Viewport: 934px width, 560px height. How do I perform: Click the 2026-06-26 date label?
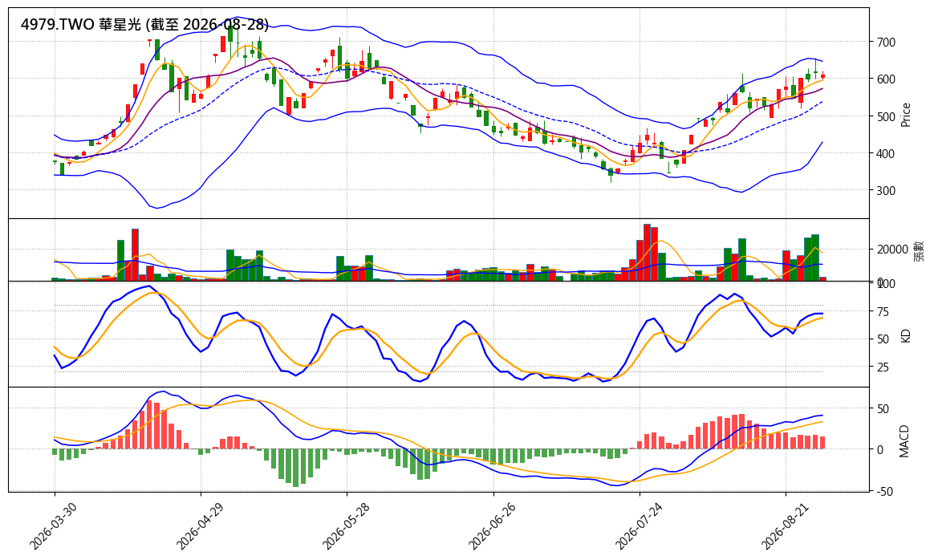pos(492,526)
